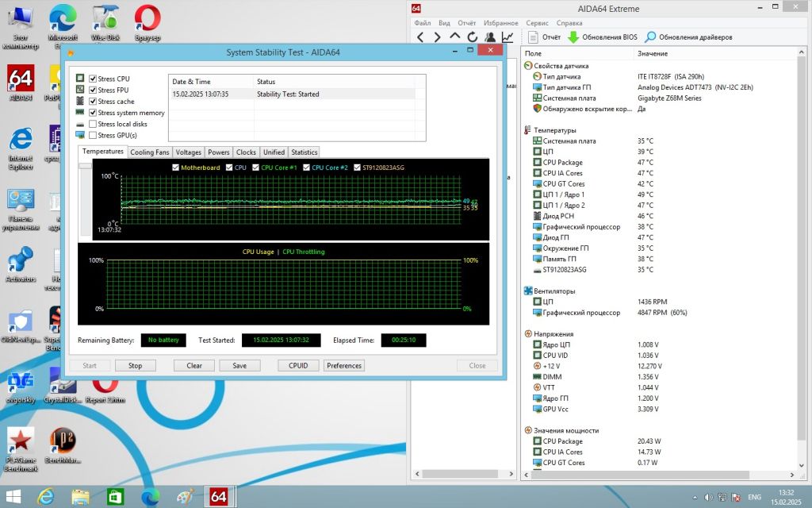Go up one level with the up arrow
Viewport: 812px width, 508px height.
454,37
